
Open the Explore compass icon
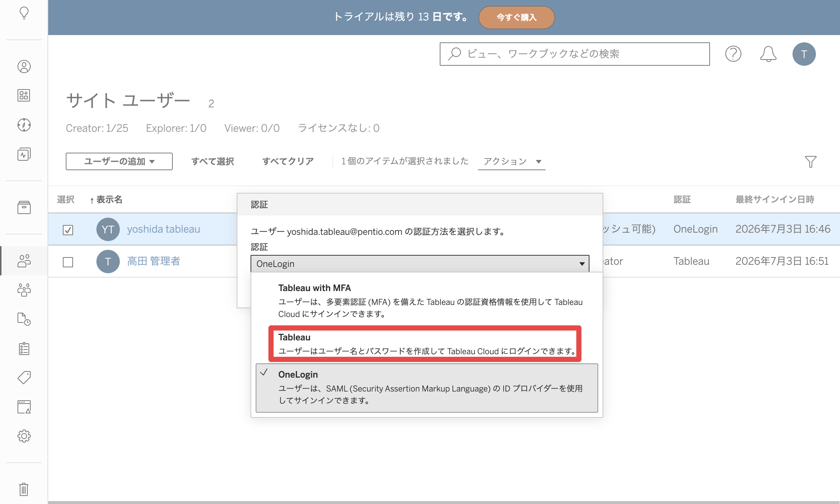click(x=24, y=125)
